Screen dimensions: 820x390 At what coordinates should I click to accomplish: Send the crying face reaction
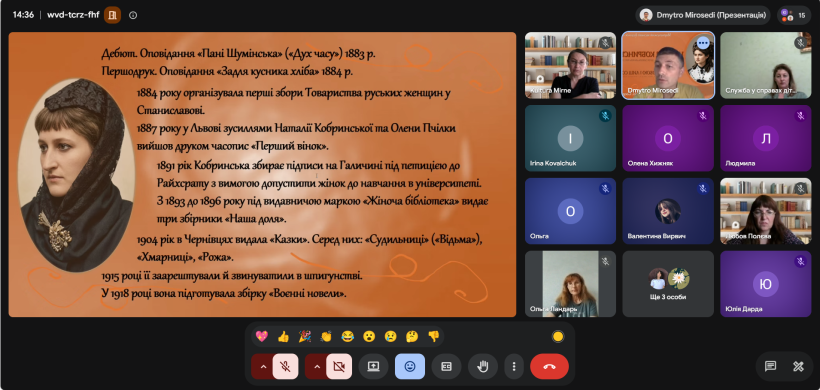tap(391, 336)
